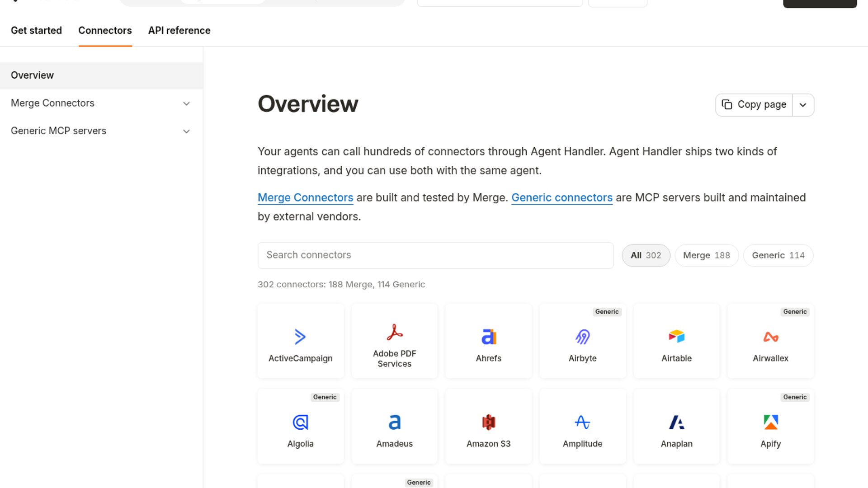
Task: Follow the Generic connectors link
Action: (x=561, y=197)
